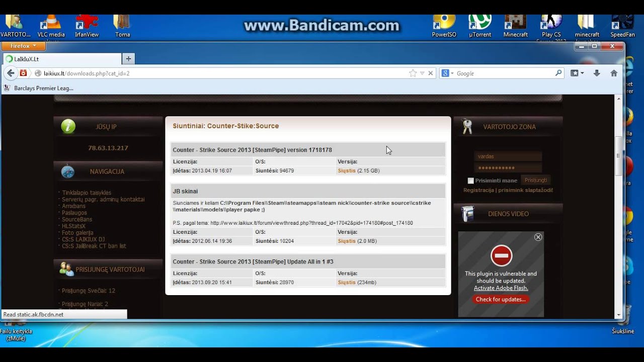Click Activate Adobe Flash link
Screen dimensions: 644x362
point(501,288)
